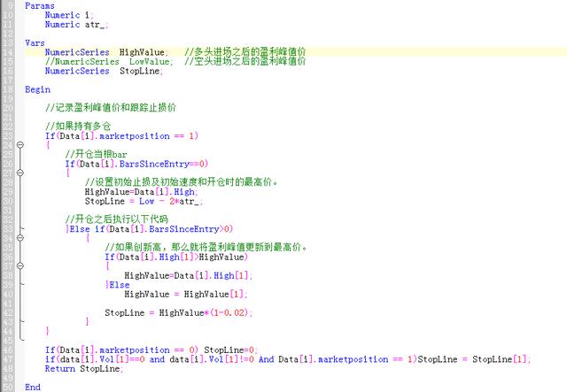Click the End keyword on last line
This screenshot has width=567, height=392.
point(33,387)
